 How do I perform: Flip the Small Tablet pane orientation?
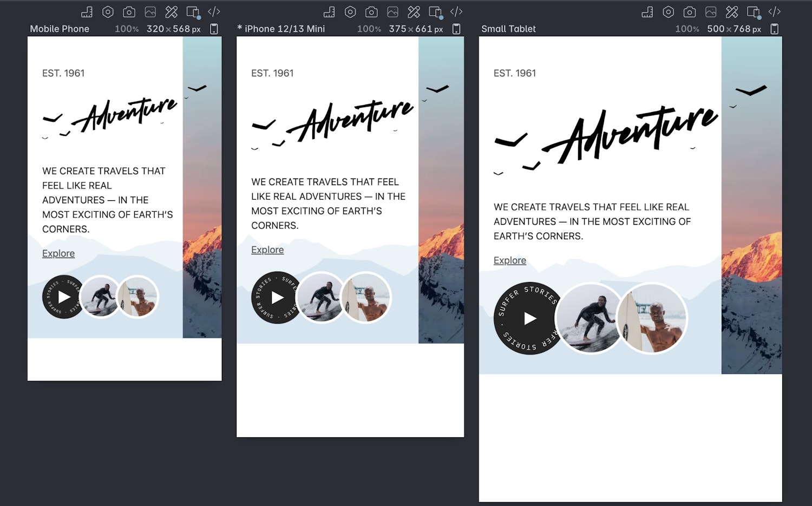[x=775, y=29]
